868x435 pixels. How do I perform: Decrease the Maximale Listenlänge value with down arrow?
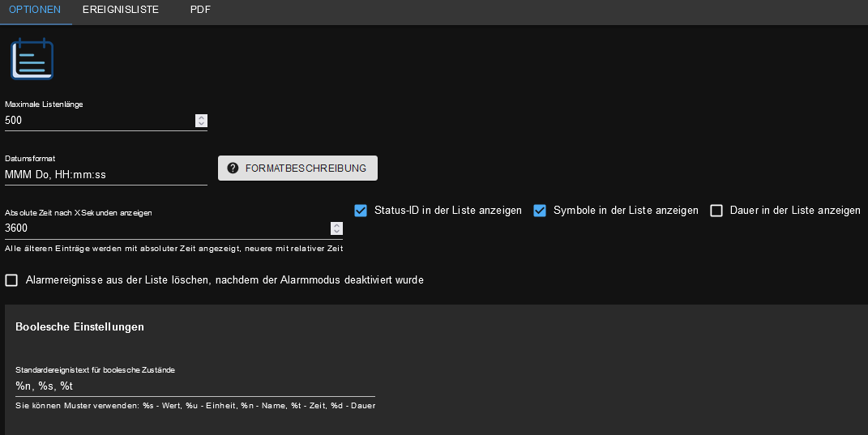coord(201,124)
